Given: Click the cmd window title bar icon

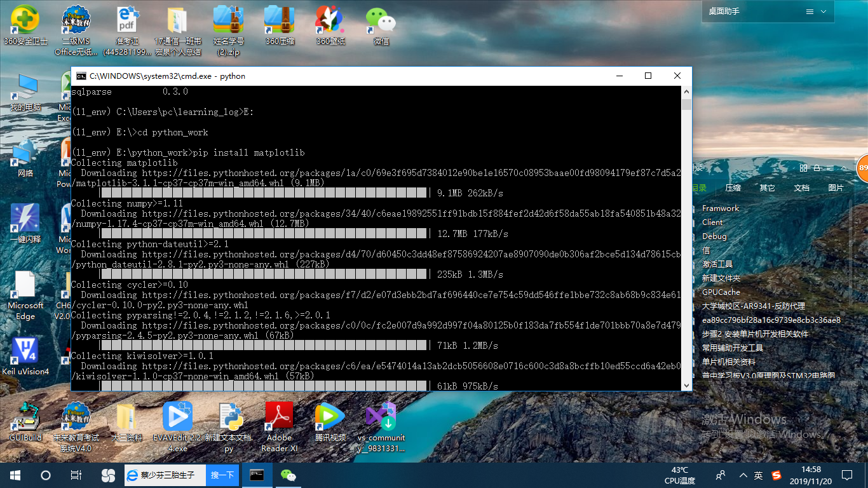Looking at the screenshot, I should click(81, 76).
